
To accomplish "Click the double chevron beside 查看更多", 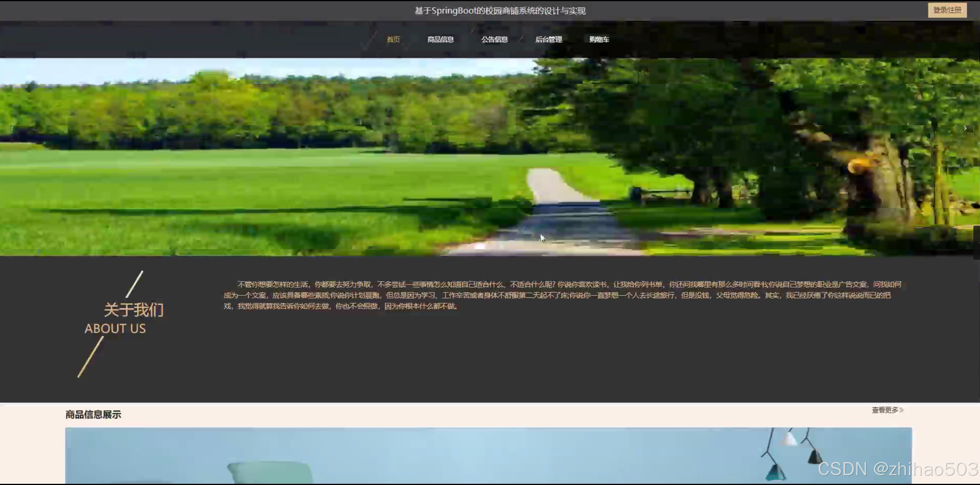I will click(x=901, y=410).
